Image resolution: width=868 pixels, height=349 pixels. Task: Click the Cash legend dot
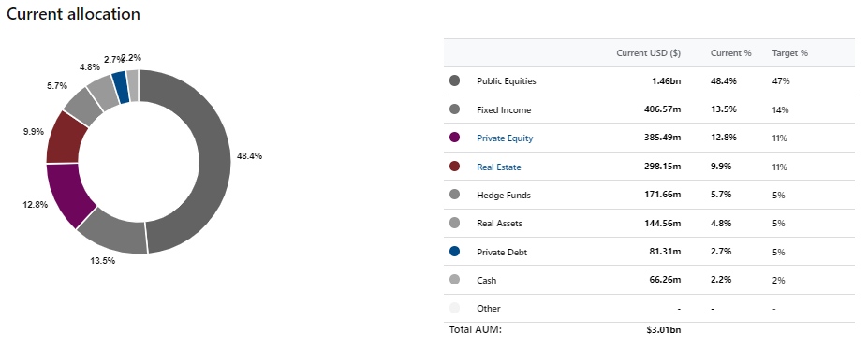click(454, 280)
